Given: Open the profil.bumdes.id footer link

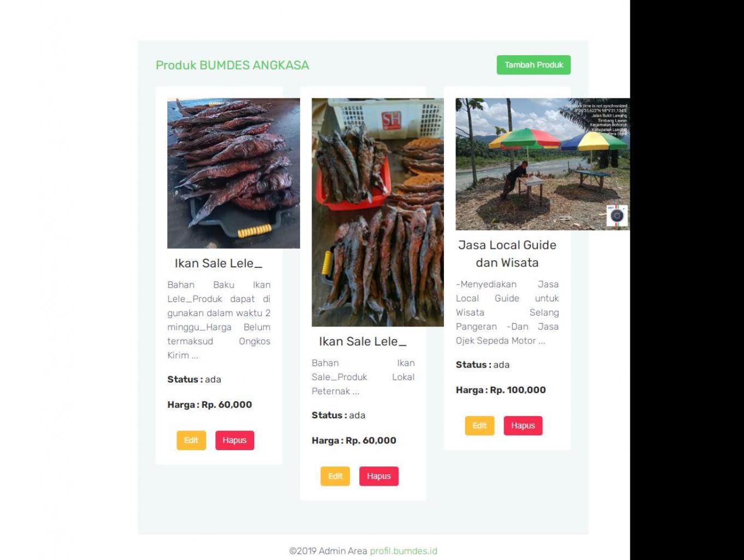Looking at the screenshot, I should (403, 551).
